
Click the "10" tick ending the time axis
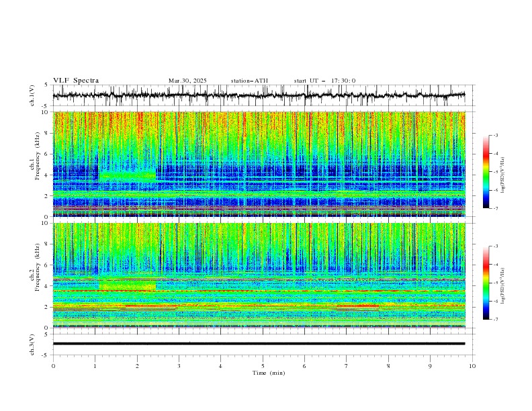point(472,366)
